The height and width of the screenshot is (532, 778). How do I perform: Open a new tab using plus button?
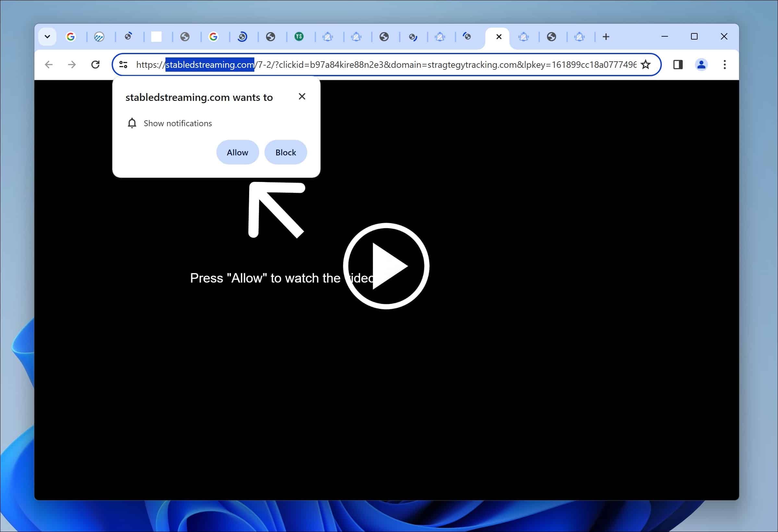pos(606,36)
